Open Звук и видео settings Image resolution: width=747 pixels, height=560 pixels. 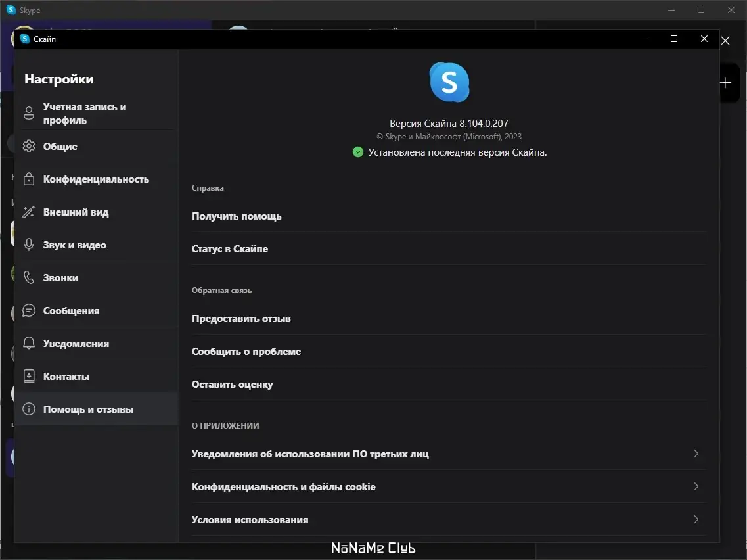click(x=96, y=245)
